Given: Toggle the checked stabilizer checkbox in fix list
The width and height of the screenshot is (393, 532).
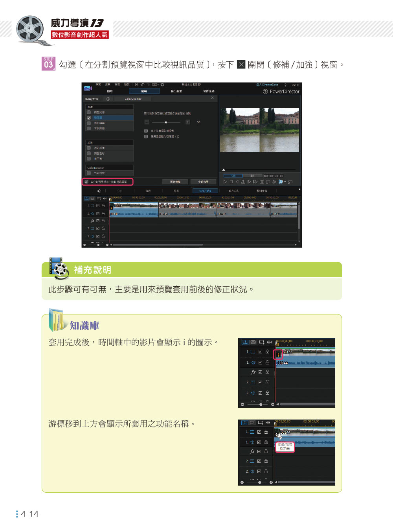Looking at the screenshot, I should (x=89, y=118).
